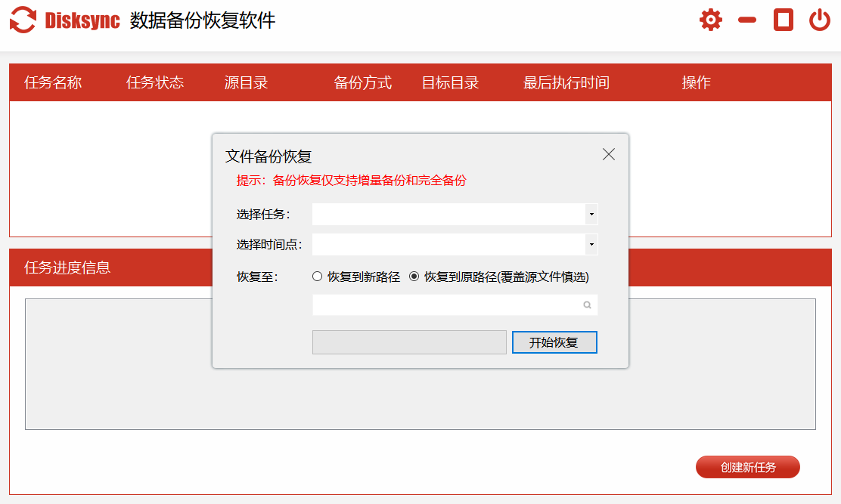Click the 最后执行时间 column header
The width and height of the screenshot is (841, 504).
tap(566, 82)
